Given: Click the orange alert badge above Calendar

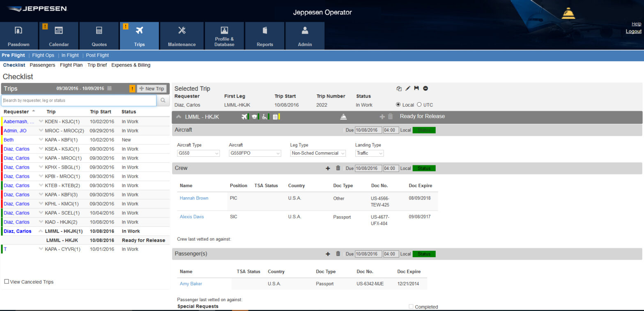Looking at the screenshot, I should [45, 26].
